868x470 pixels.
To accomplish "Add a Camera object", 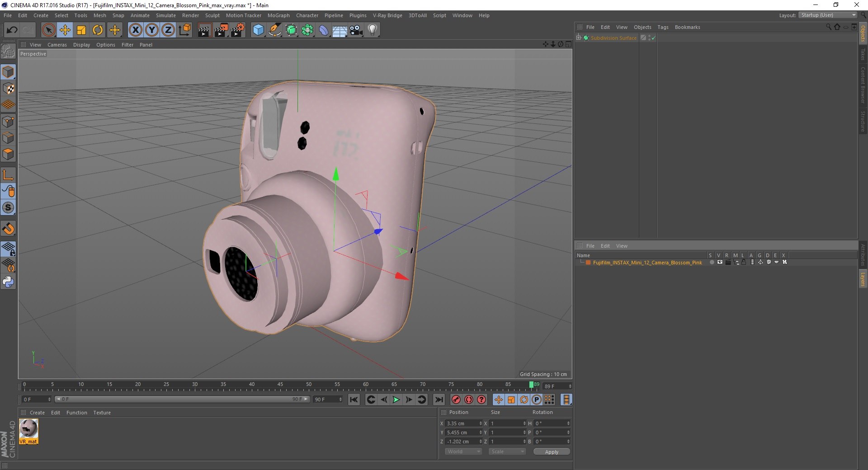I will pos(356,30).
